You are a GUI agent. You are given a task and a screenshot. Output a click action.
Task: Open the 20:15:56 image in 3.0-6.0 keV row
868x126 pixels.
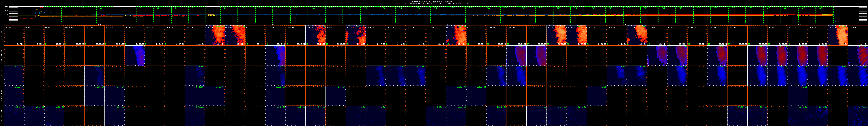356,36
